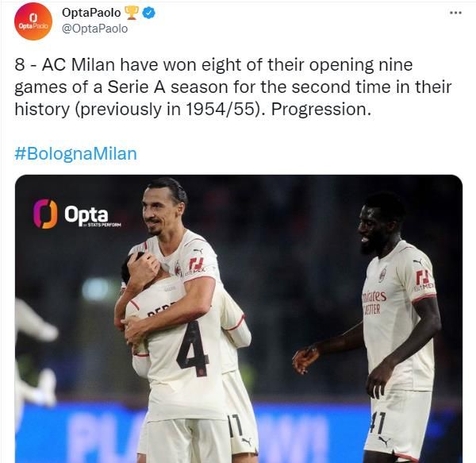The height and width of the screenshot is (463, 476).
Task: Open the OptaPaolo display name link
Action: tap(91, 13)
